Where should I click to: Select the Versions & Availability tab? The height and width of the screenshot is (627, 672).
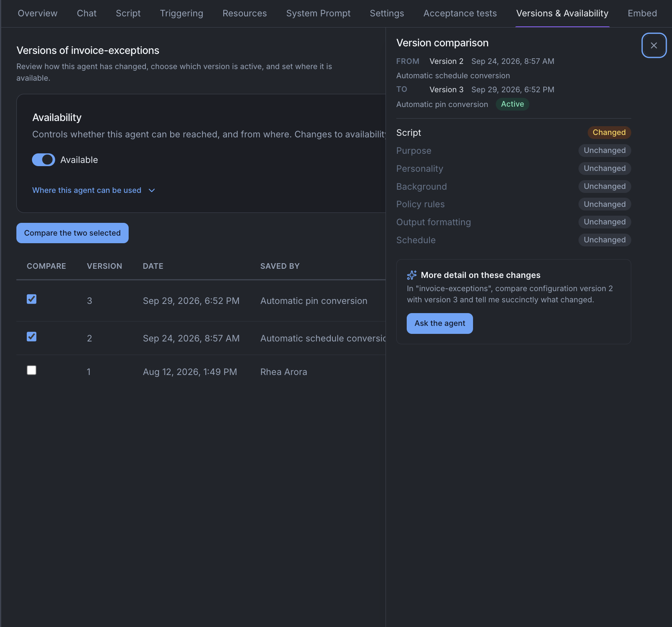coord(562,13)
